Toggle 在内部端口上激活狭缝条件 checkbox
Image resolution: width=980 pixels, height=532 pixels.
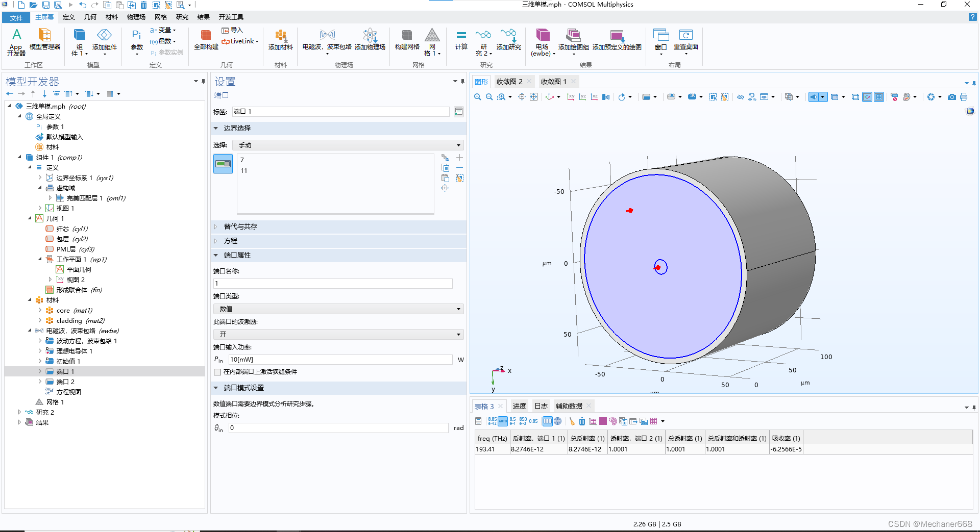point(217,372)
